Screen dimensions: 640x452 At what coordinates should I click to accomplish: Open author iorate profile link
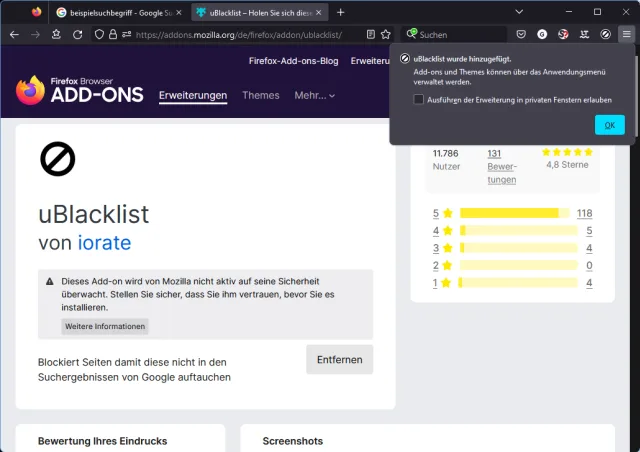[x=104, y=243]
